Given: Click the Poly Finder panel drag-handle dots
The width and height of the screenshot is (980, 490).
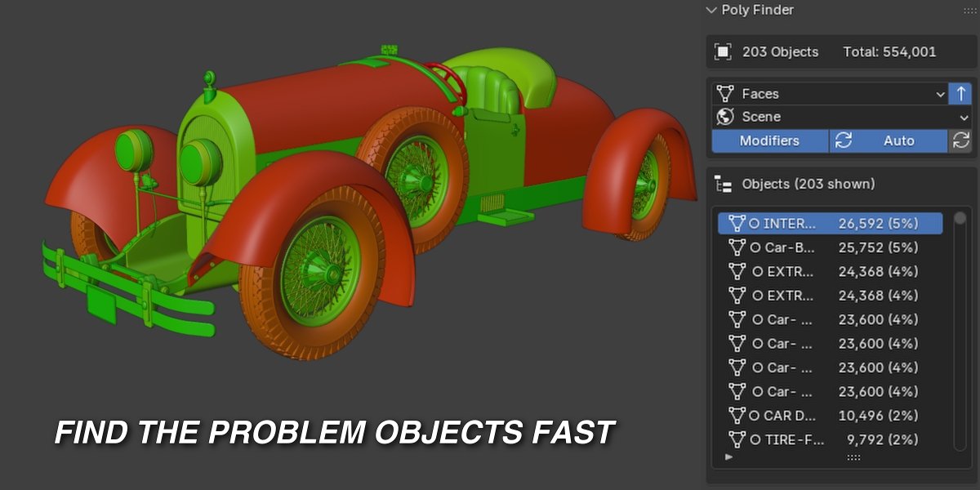Looking at the screenshot, I should (969, 11).
